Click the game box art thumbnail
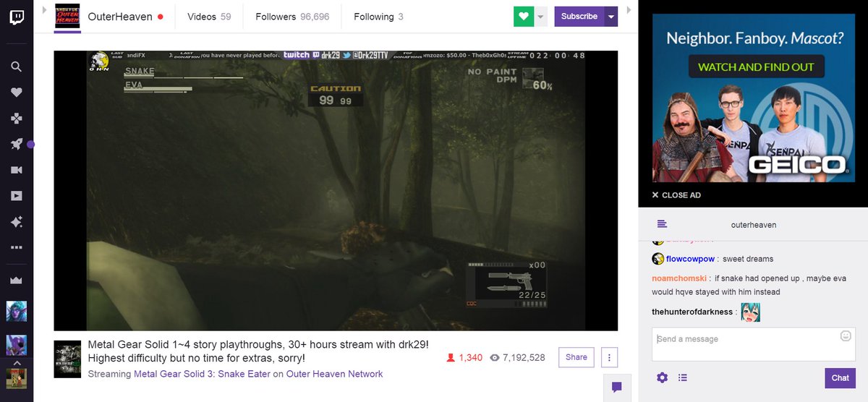The image size is (868, 402). point(67,359)
